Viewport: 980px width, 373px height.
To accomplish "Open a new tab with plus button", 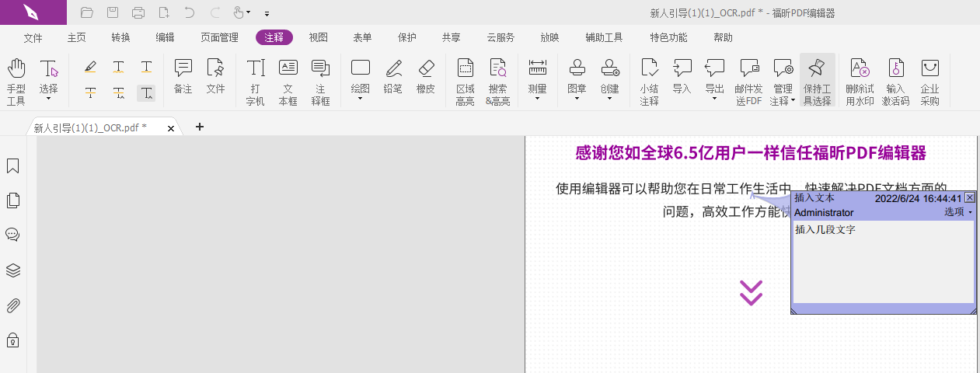I will pyautogui.click(x=200, y=127).
